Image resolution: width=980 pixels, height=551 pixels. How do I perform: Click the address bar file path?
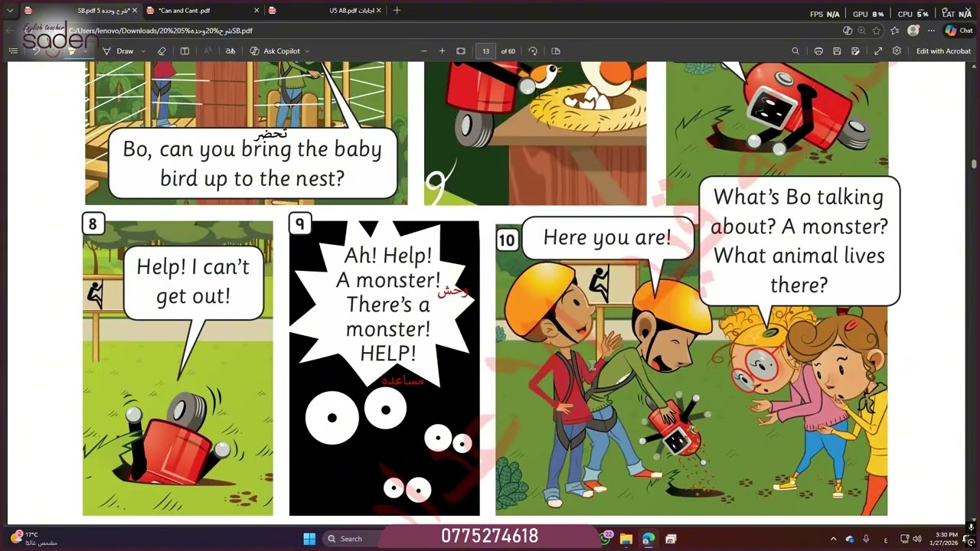tap(161, 31)
